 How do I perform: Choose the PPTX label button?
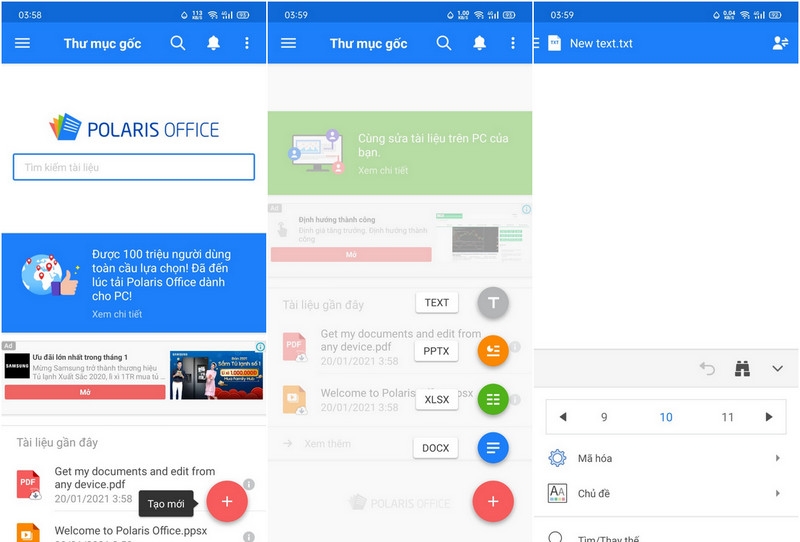(436, 351)
